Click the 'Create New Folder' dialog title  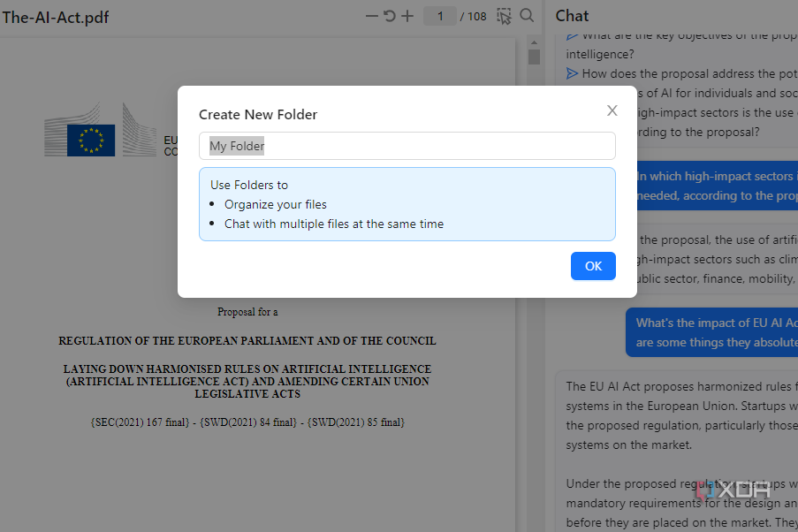tap(258, 115)
